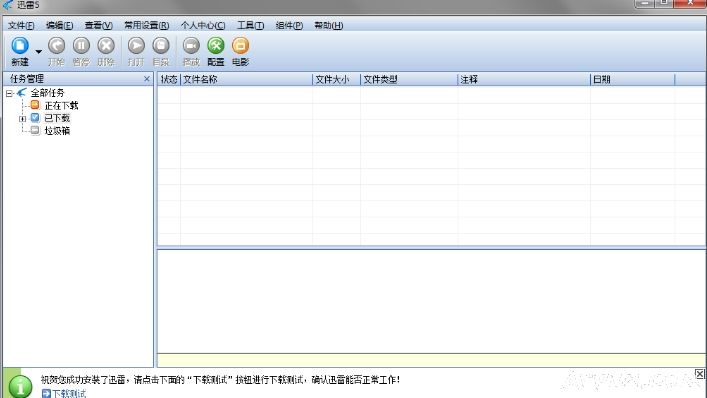Open the 个人中心(C) menu
The width and height of the screenshot is (707, 398).
coord(203,25)
